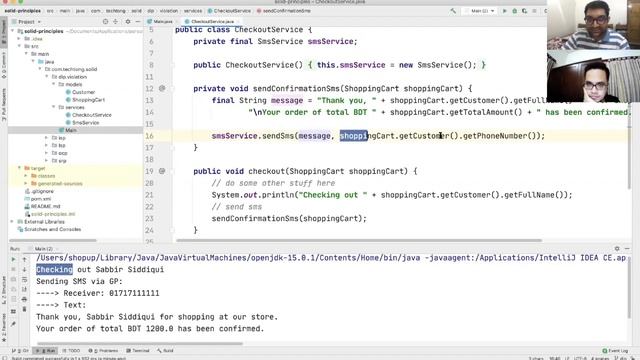Image resolution: width=640 pixels, height=360 pixels.
Task: Click the editor horizontal scrollbar
Action: coord(359,240)
